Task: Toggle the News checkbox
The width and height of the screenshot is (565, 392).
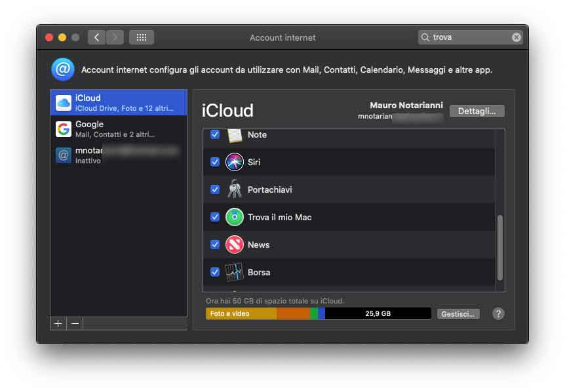Action: (x=215, y=245)
